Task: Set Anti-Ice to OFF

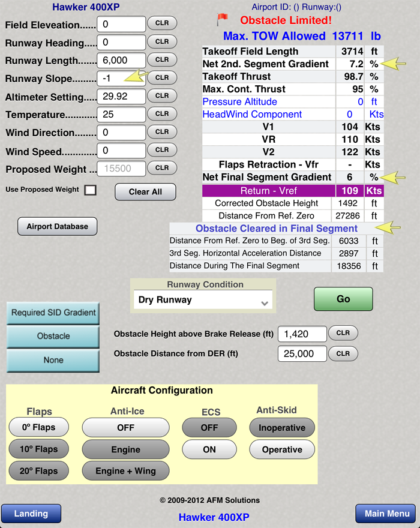Action: point(125,428)
